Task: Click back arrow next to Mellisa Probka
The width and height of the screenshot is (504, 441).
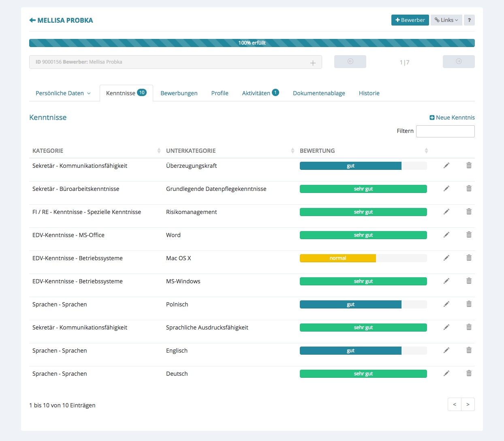Action: pyautogui.click(x=32, y=20)
